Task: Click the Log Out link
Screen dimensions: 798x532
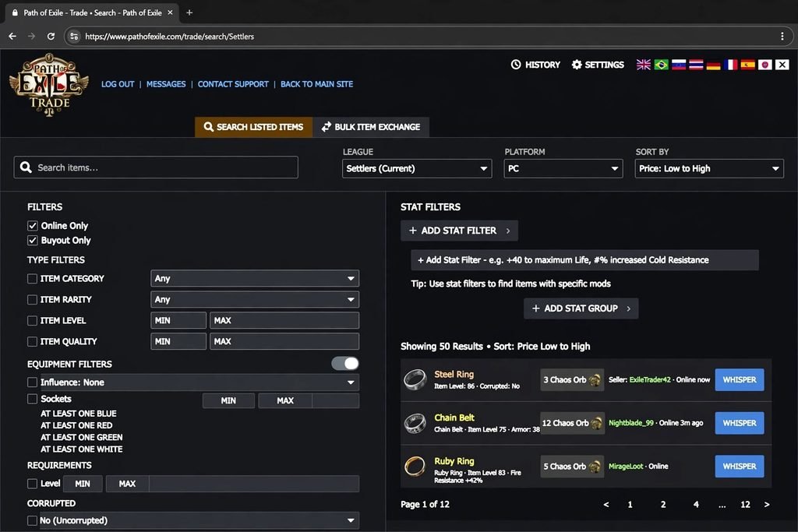Action: [118, 84]
